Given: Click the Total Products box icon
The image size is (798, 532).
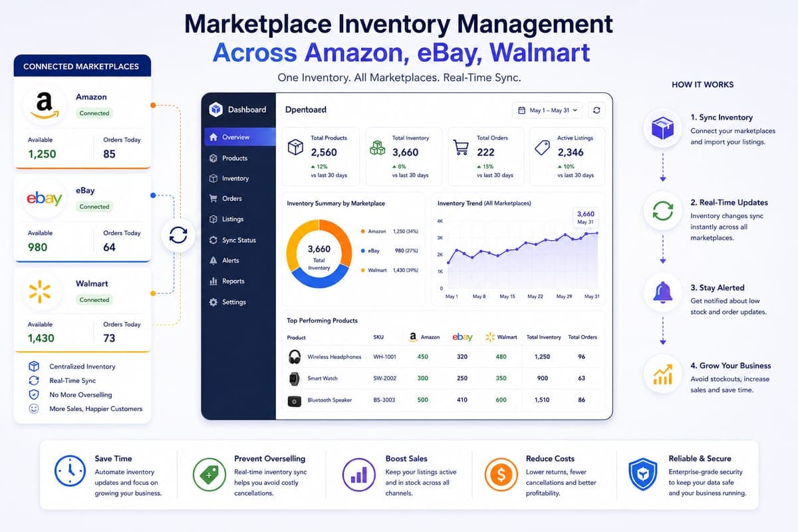Looking at the screenshot, I should [296, 148].
